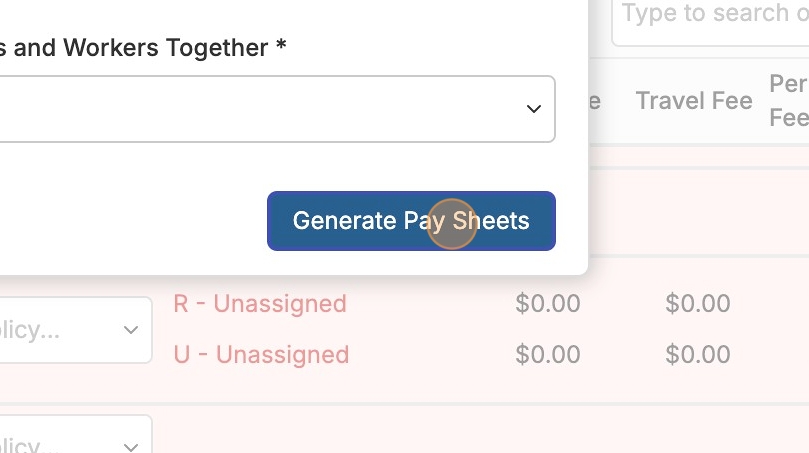The width and height of the screenshot is (809, 453).
Task: Select the Travel Fee amount for R - Unassigned
Action: point(698,303)
